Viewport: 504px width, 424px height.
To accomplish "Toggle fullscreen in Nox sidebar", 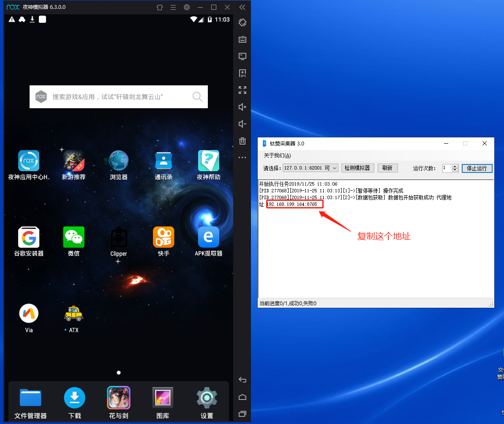I will coord(242,90).
